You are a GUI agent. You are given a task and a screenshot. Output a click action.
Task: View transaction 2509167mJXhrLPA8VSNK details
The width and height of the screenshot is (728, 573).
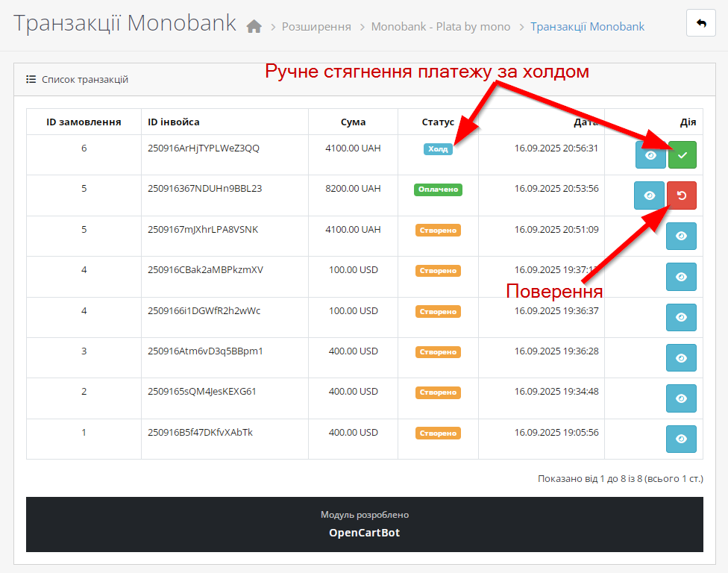[681, 236]
